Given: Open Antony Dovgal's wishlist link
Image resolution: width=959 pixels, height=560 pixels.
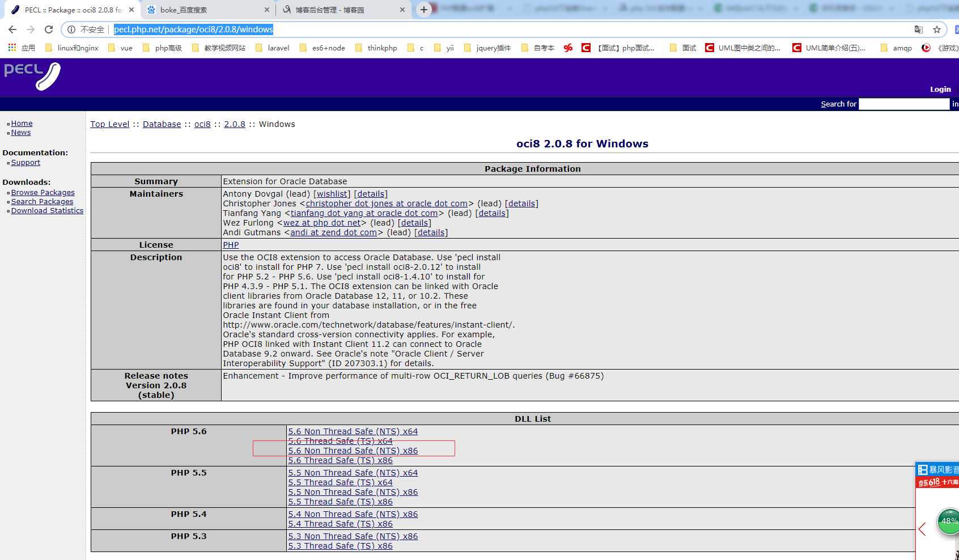Looking at the screenshot, I should pos(332,194).
